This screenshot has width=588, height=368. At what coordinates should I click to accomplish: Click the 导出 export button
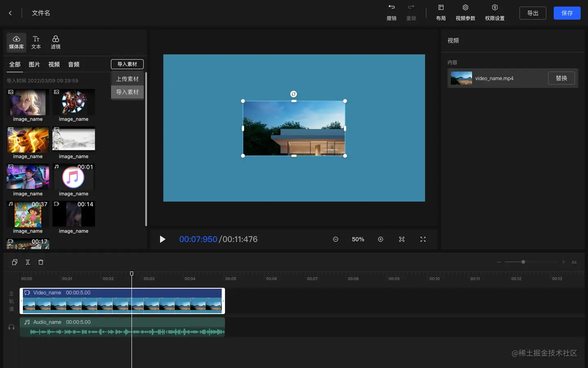point(532,13)
